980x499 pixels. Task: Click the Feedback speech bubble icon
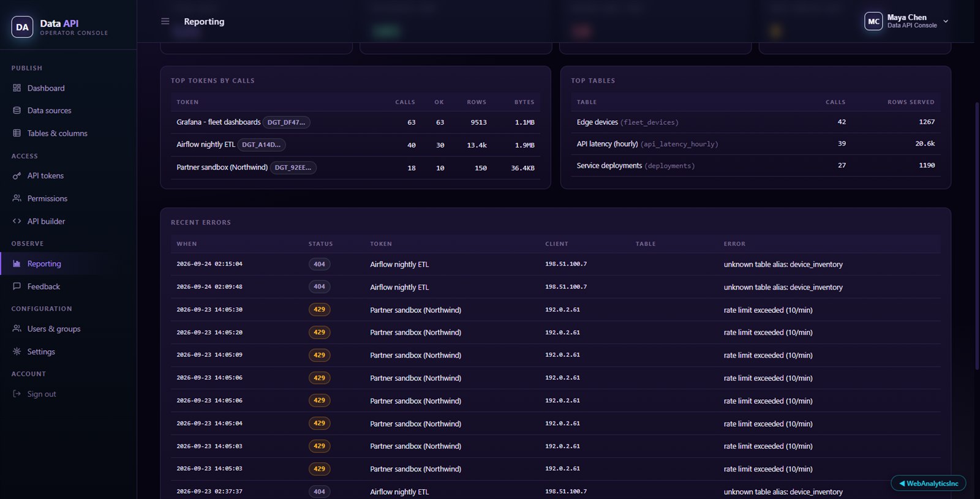pyautogui.click(x=17, y=287)
